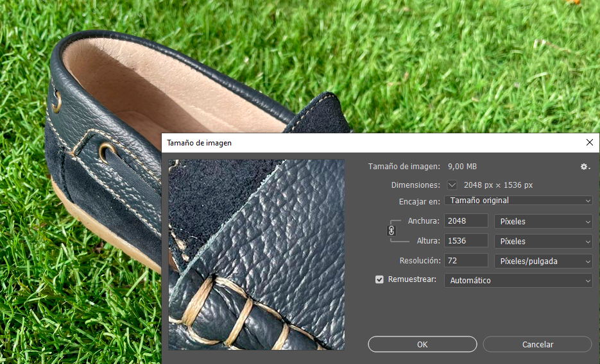The height and width of the screenshot is (364, 600).
Task: Click the leather preview thumbnail
Action: pyautogui.click(x=257, y=255)
